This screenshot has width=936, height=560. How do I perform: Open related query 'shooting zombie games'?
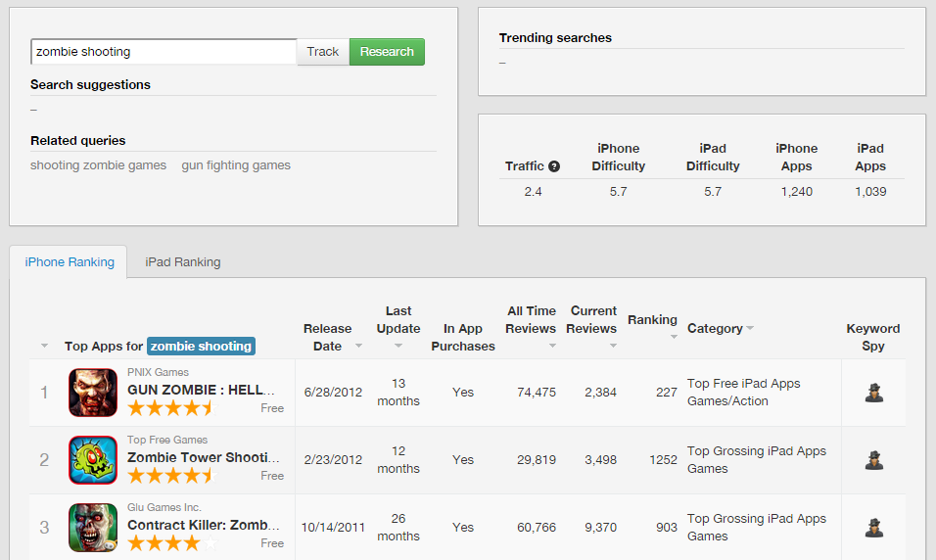(x=98, y=165)
